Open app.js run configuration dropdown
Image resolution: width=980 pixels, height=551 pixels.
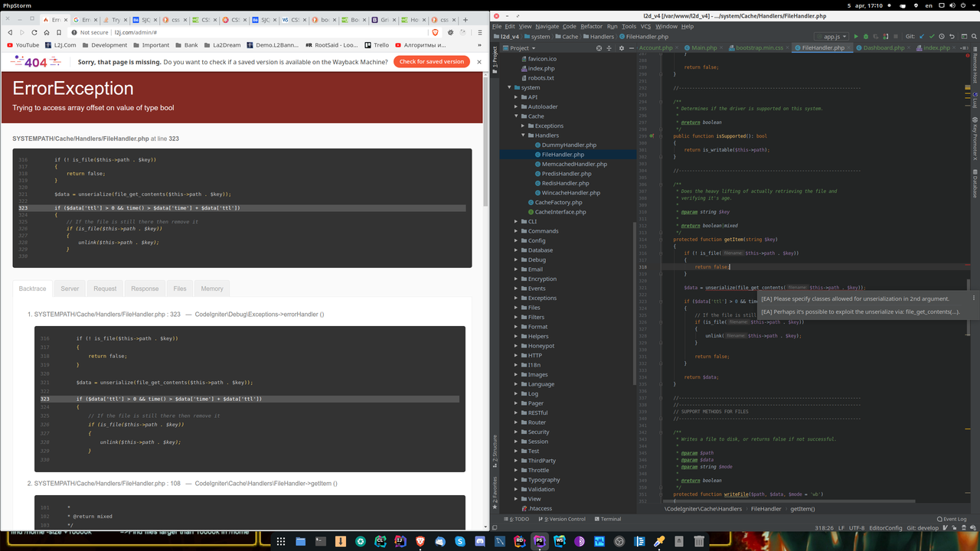coord(831,36)
